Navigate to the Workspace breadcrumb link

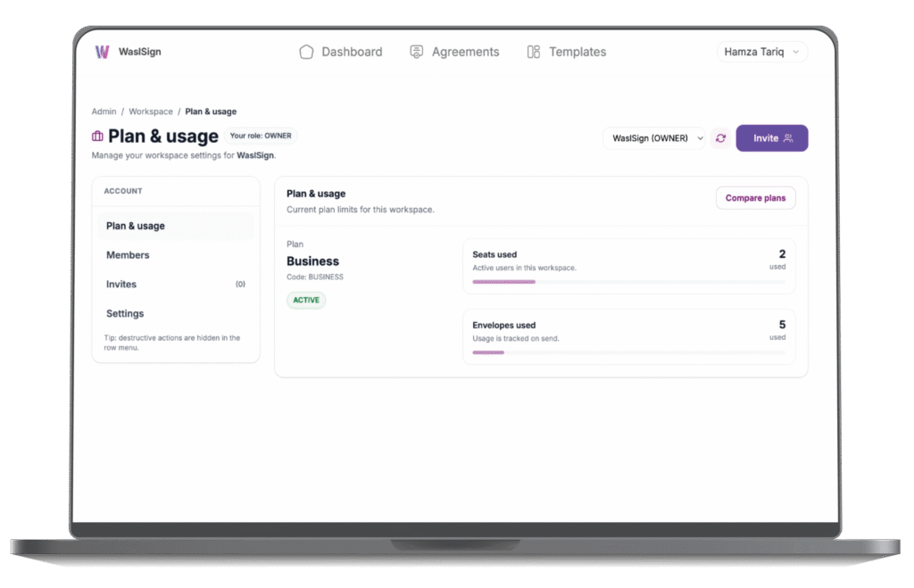(151, 112)
